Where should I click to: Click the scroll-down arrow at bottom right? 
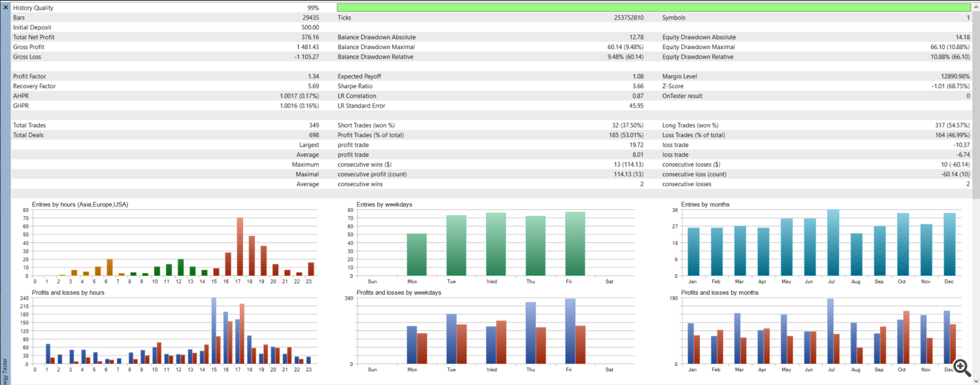coord(976,380)
